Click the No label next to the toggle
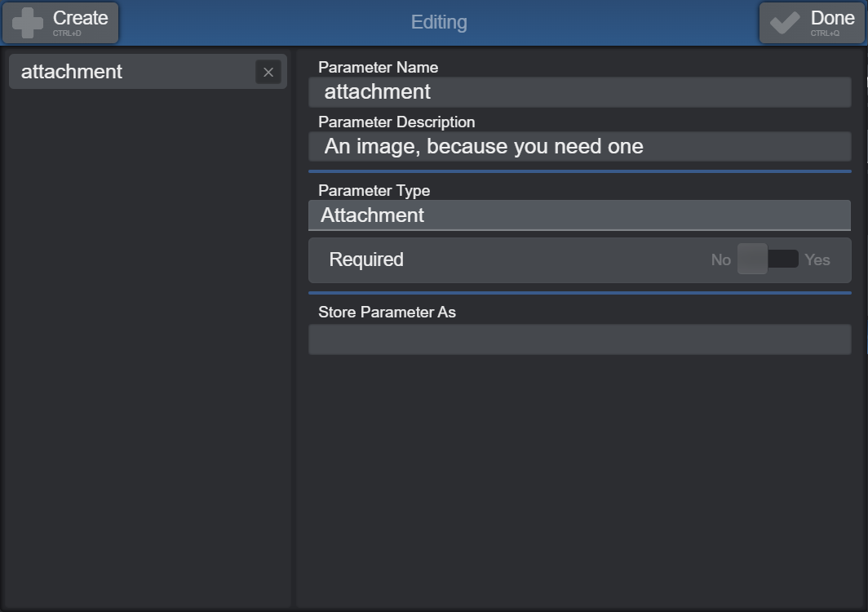Screen dimensions: 868x612 pos(720,259)
